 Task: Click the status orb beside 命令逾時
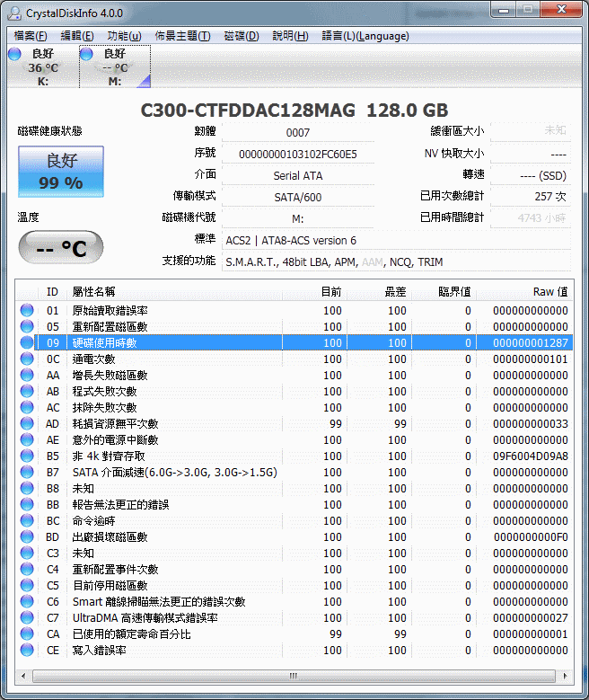[27, 521]
